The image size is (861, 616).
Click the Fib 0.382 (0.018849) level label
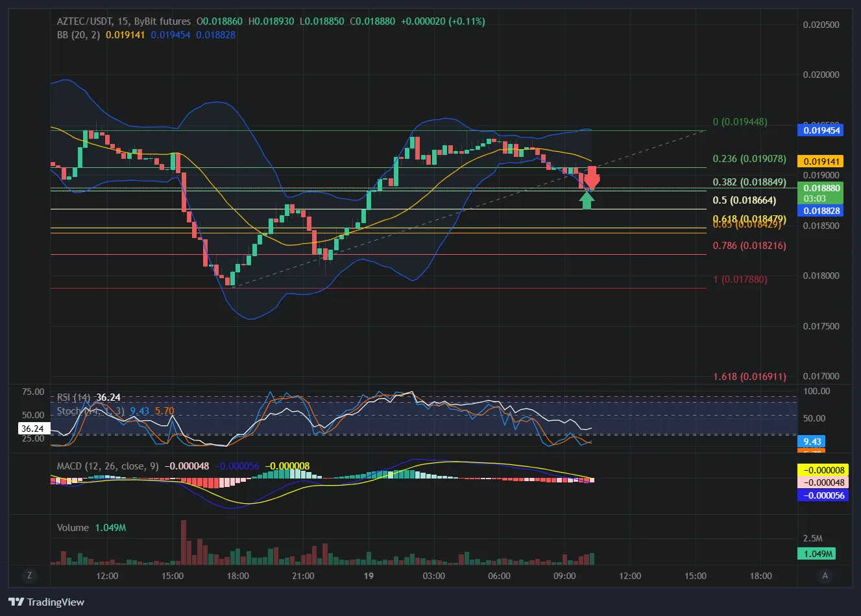749,182
